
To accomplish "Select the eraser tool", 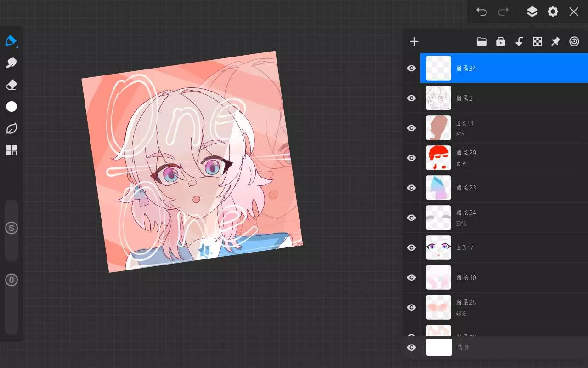I will coord(11,85).
